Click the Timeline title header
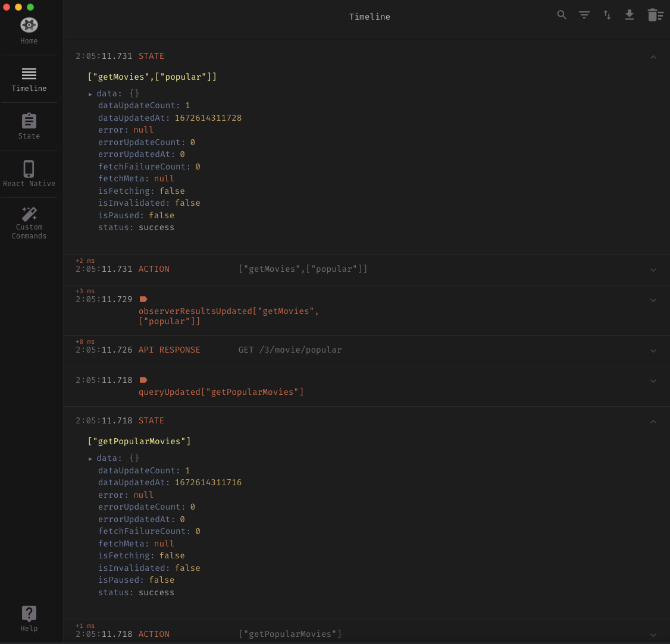This screenshot has width=670, height=644. point(370,17)
